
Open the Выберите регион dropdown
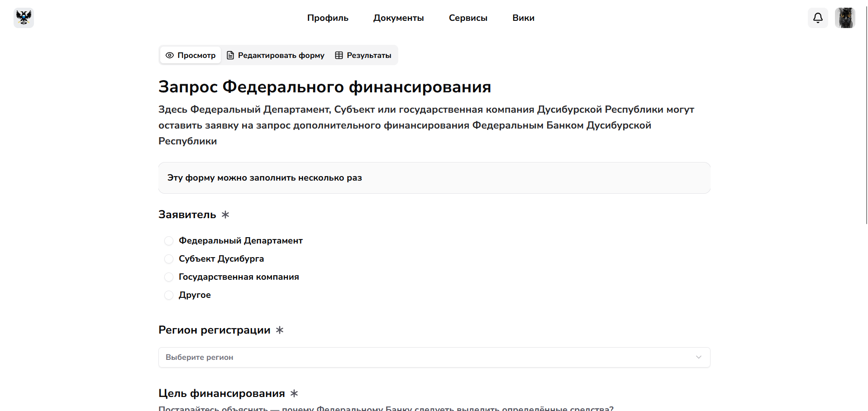pos(425,357)
